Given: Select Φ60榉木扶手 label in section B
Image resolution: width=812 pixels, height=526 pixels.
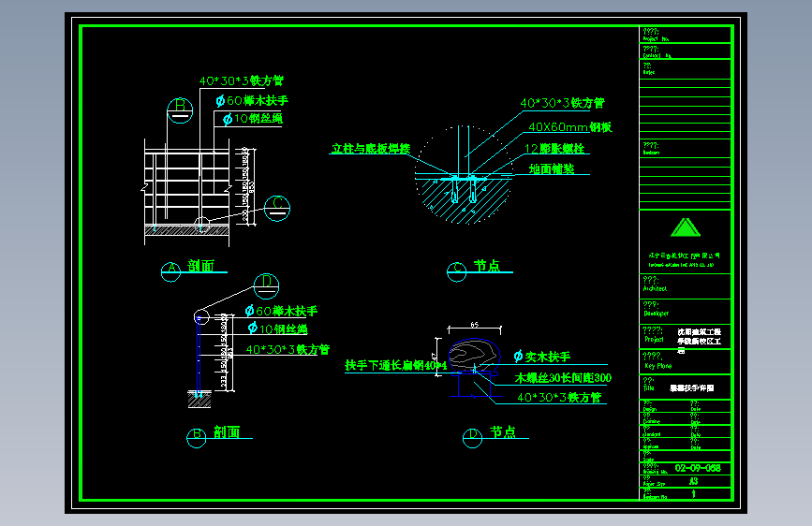Looking at the screenshot, I should [x=281, y=311].
